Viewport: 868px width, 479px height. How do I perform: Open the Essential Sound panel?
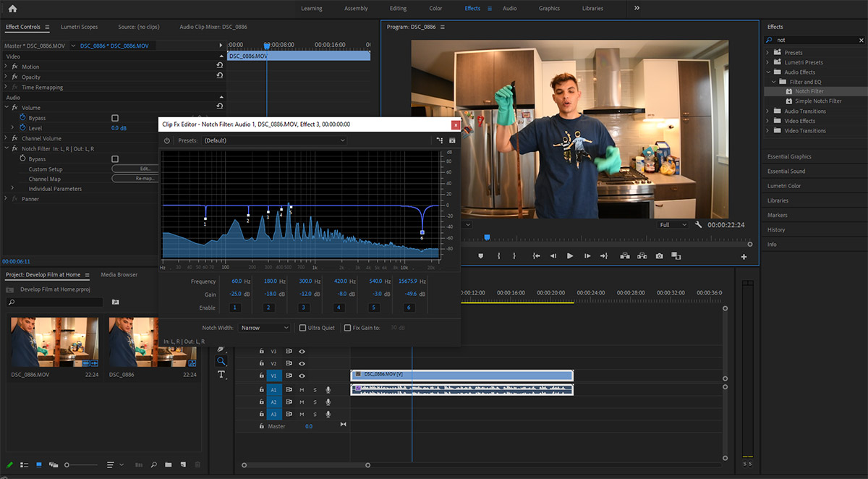coord(786,171)
